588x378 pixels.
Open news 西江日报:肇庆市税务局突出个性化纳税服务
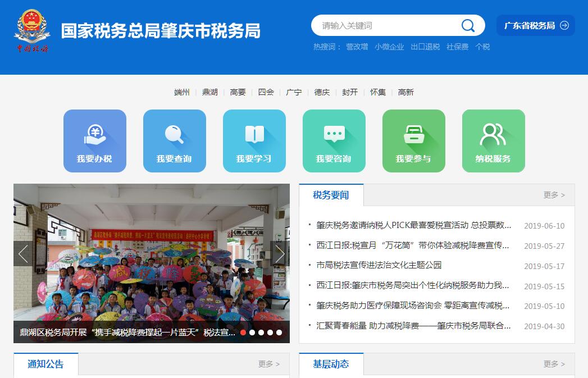(x=413, y=286)
